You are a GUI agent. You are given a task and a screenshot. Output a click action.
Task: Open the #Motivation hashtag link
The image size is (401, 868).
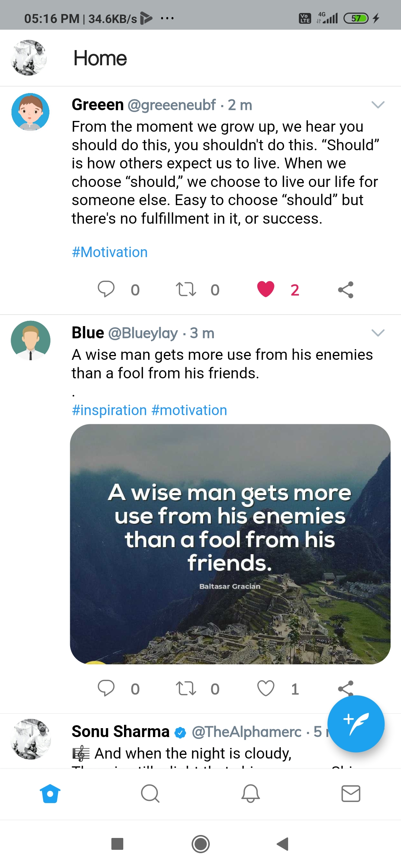tap(110, 252)
